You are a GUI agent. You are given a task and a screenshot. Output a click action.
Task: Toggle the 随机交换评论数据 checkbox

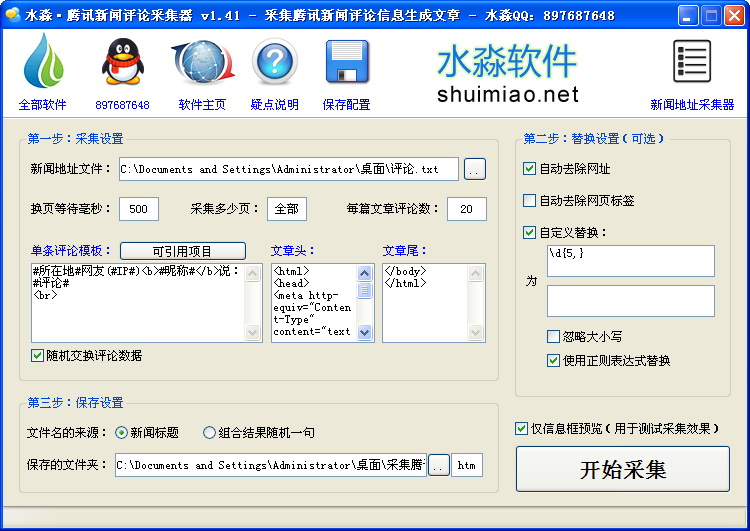[x=37, y=355]
